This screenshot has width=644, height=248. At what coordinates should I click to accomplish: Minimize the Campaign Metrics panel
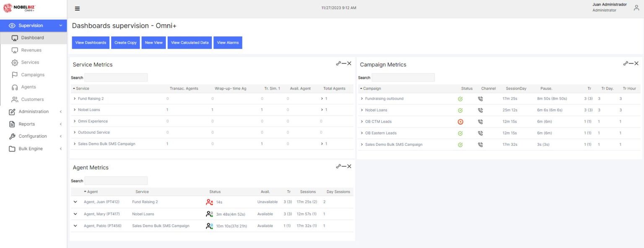click(631, 63)
